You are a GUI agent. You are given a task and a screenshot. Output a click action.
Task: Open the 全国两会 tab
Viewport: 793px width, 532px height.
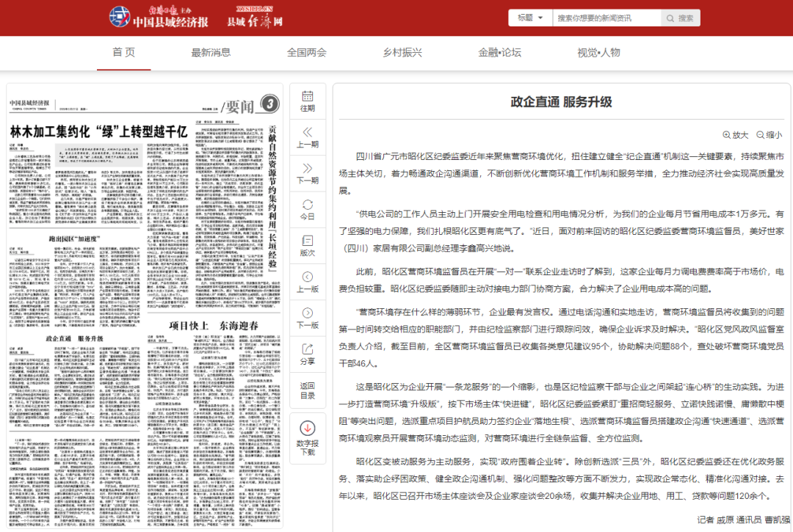(306, 53)
